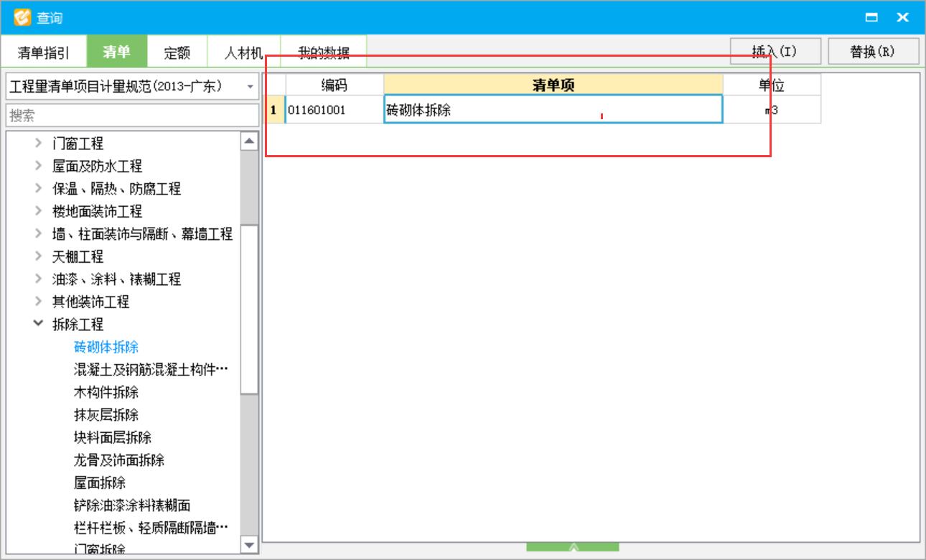Focus the 搜索 search field
This screenshot has width=926, height=560.
tap(132, 116)
